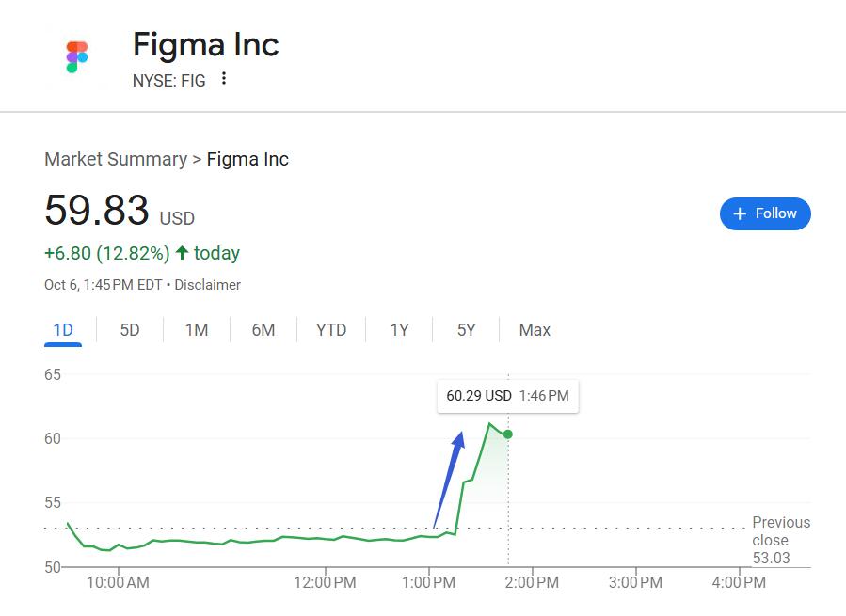Click the Follow button
This screenshot has width=846, height=616.
pos(765,213)
